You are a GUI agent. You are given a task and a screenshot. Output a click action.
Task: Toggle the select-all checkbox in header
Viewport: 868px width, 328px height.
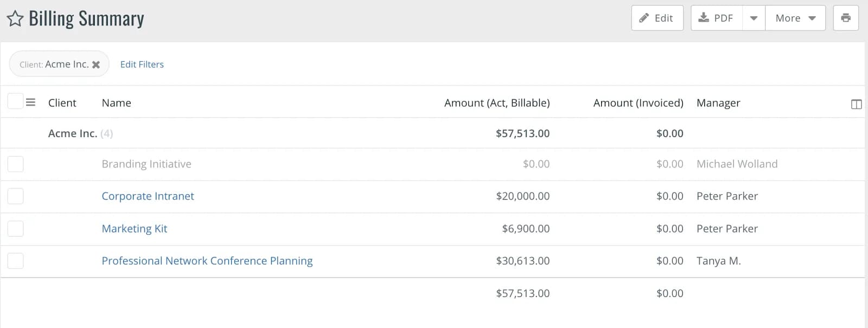tap(15, 101)
